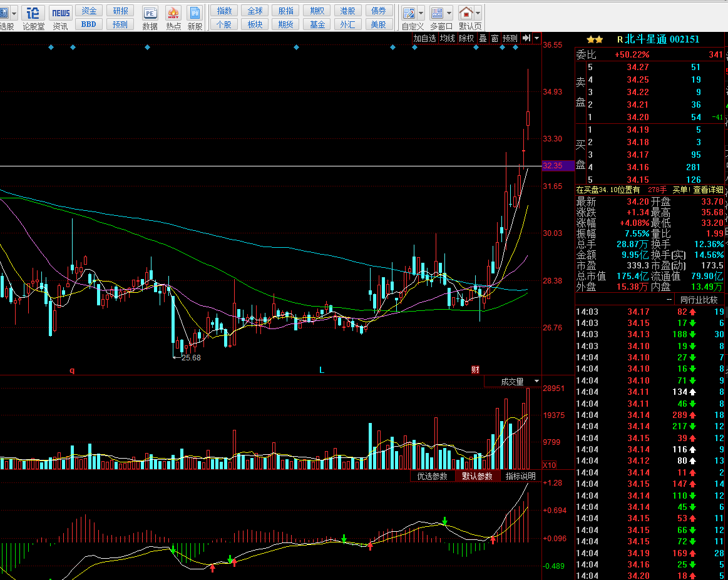Toggle 预测 forecast on chart
Image resolution: width=728 pixels, height=580 pixels.
pos(510,38)
